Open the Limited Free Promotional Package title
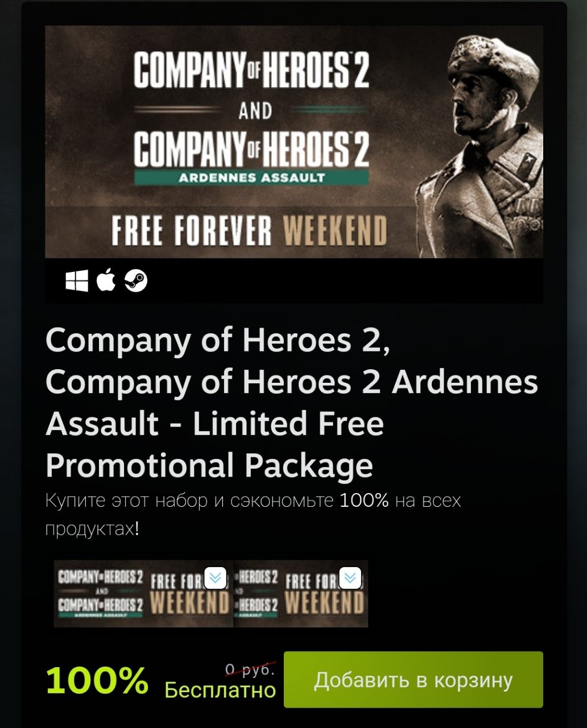Screen dimensions: 587x728 pyautogui.click(x=291, y=403)
